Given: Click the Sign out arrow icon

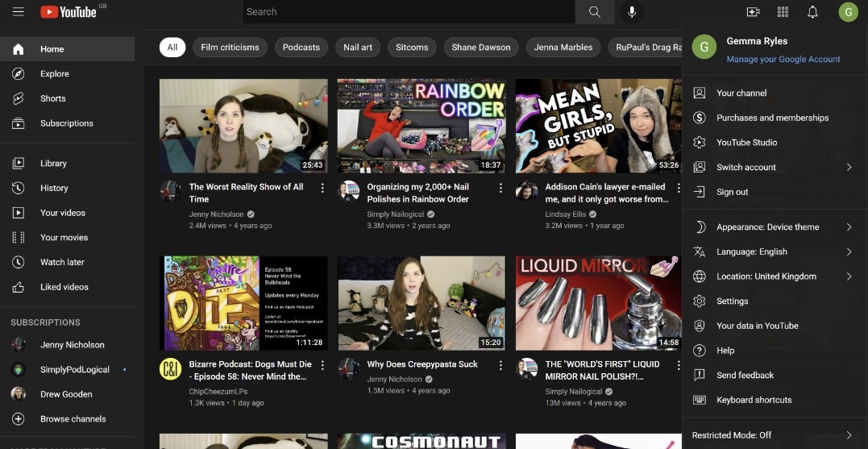Looking at the screenshot, I should click(700, 192).
